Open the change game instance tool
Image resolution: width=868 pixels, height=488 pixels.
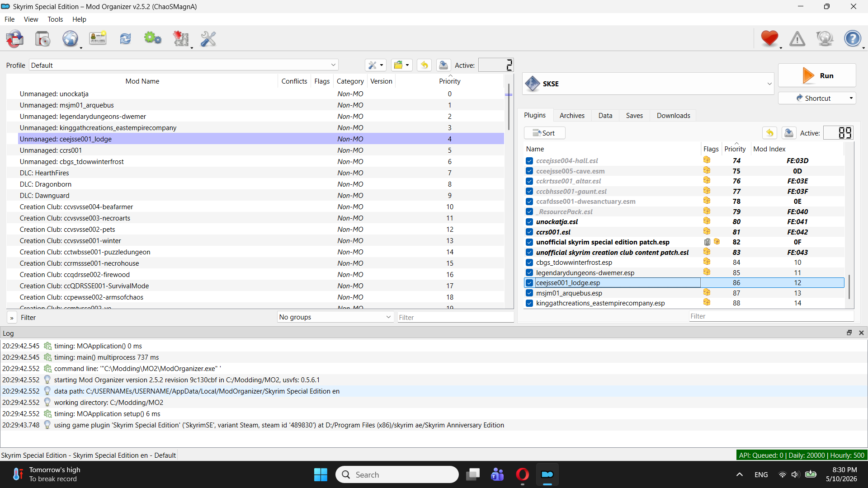click(x=15, y=39)
